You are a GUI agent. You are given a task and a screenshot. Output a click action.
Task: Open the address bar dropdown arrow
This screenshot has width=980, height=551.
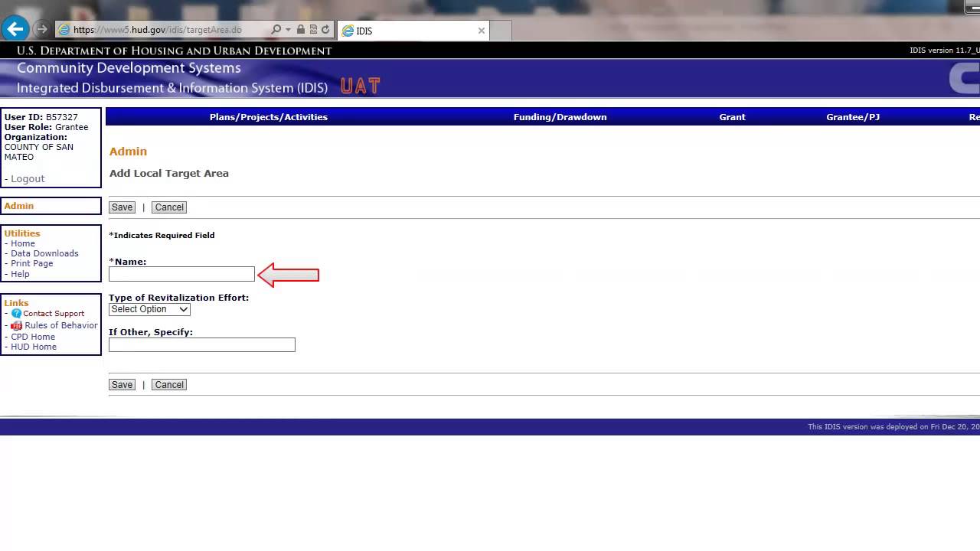tap(288, 30)
